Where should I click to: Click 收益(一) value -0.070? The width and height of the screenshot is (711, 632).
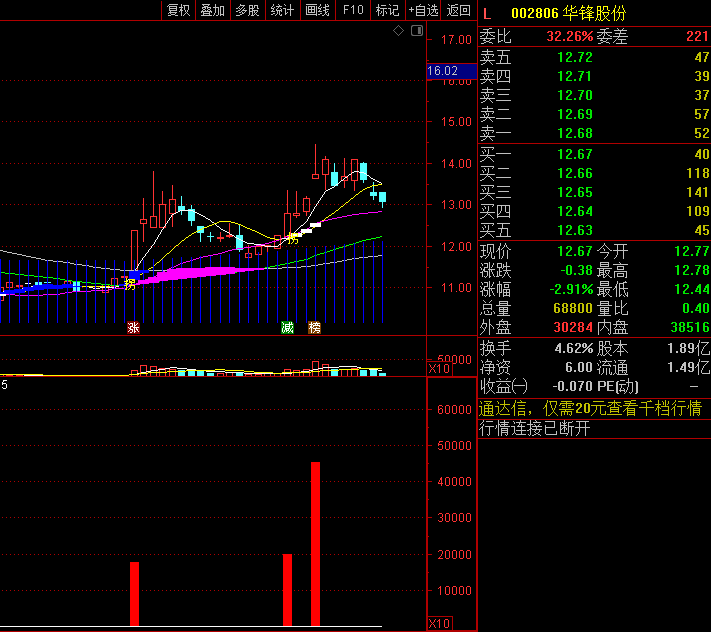(x=573, y=387)
